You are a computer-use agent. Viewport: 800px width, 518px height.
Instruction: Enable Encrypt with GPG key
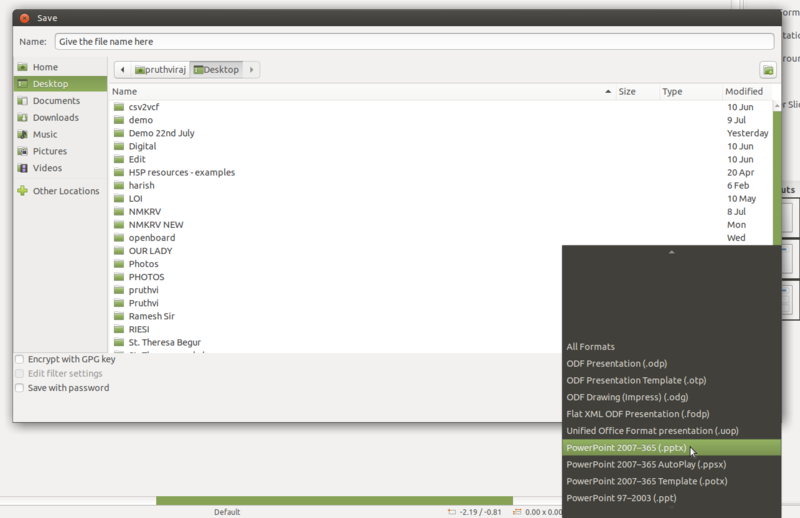[19, 359]
